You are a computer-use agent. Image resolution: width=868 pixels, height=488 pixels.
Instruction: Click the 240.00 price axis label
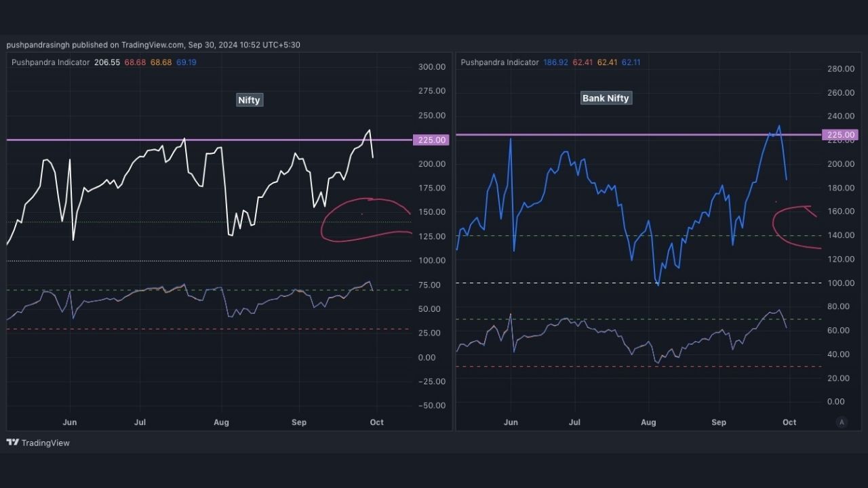pyautogui.click(x=841, y=117)
